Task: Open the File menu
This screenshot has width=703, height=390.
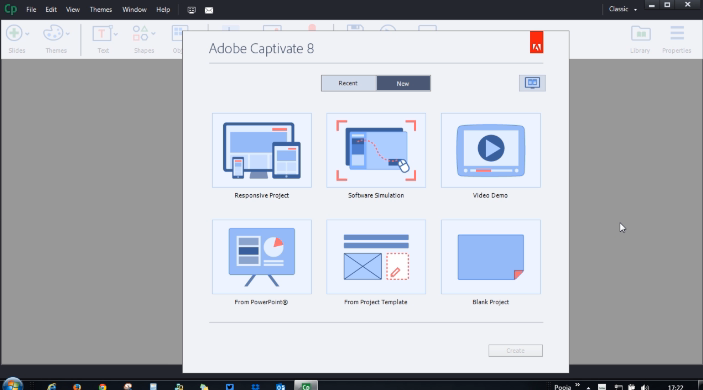Action: tap(31, 9)
